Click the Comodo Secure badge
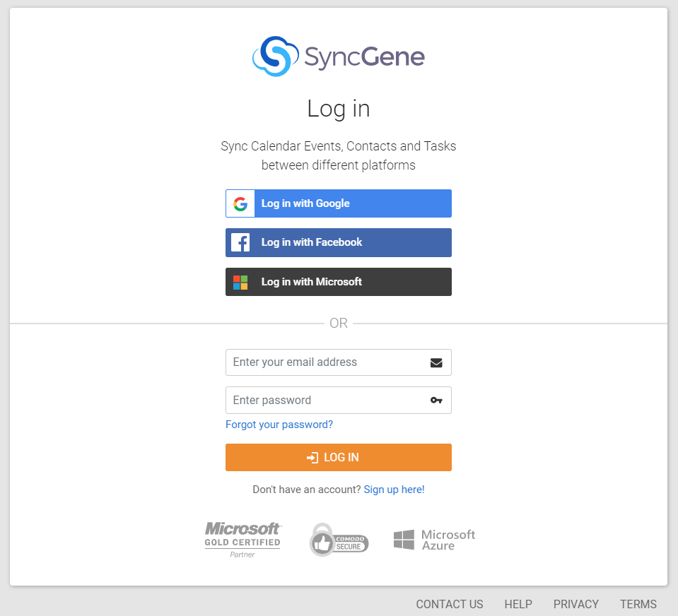The width and height of the screenshot is (678, 616). (339, 540)
